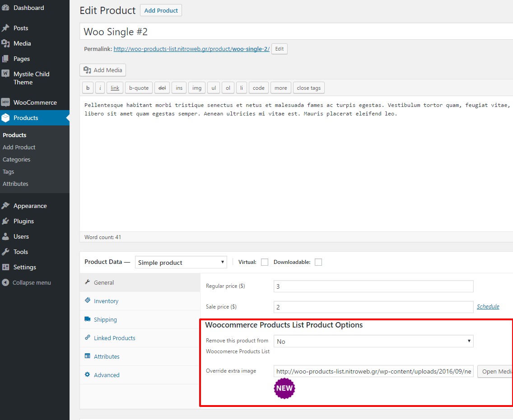Viewport: 513px width, 420px height.
Task: Click the li editor button
Action: pyautogui.click(x=242, y=88)
